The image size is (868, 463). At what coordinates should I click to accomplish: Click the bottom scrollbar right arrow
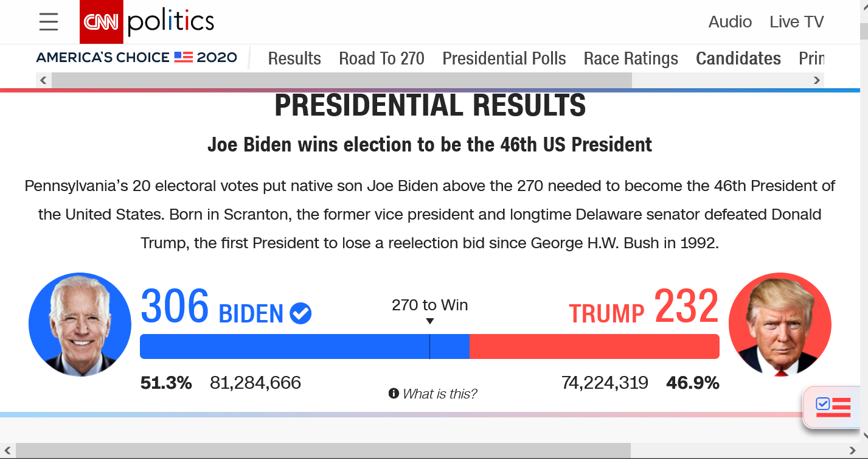[x=853, y=450]
